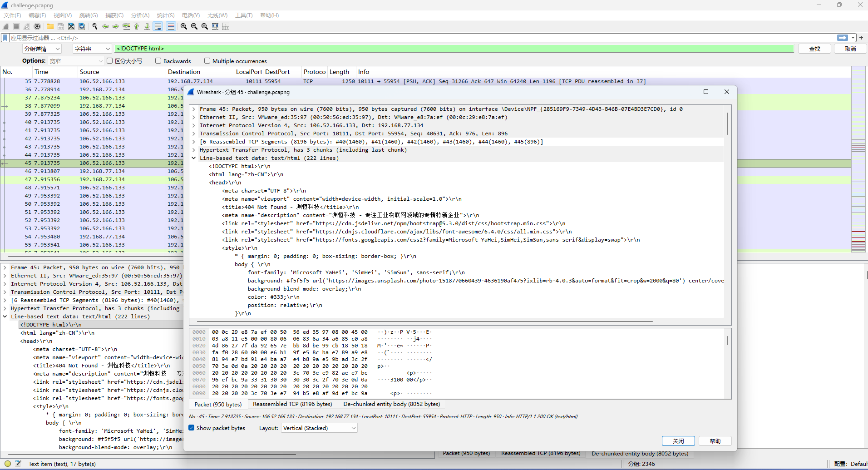Click the capture options gear icon

point(37,26)
